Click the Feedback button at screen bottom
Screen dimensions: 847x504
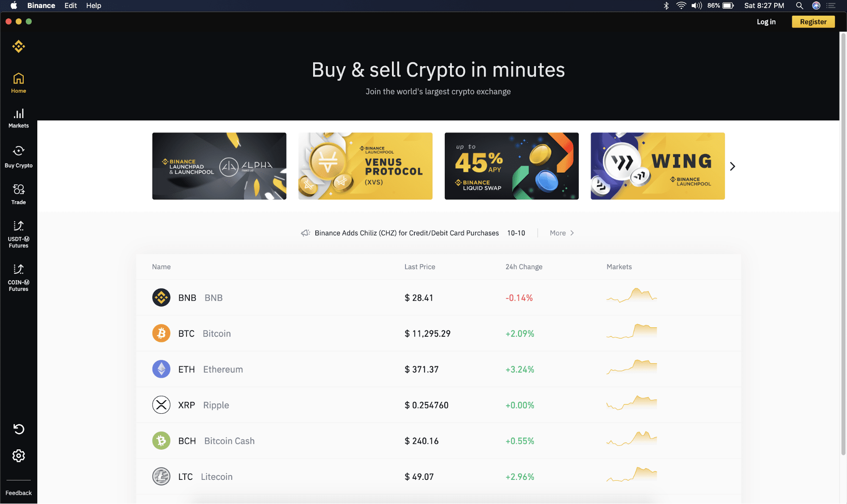coord(18,493)
